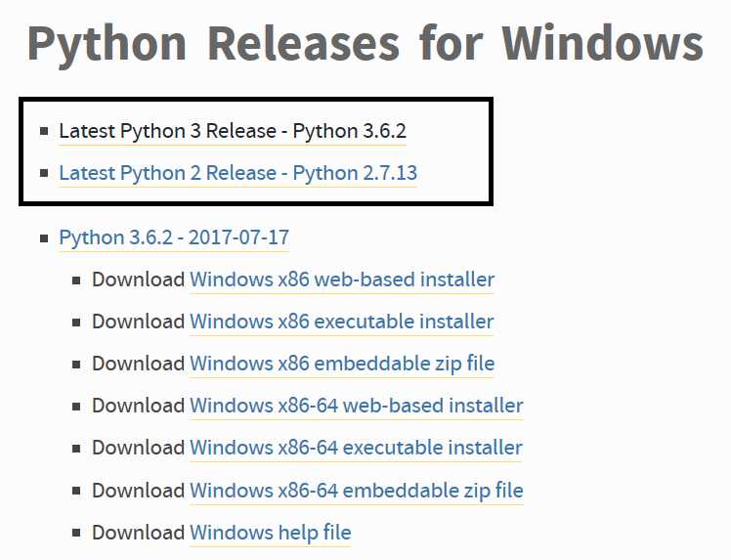Click the bullet before x86 embeddable zip line

pos(76,365)
